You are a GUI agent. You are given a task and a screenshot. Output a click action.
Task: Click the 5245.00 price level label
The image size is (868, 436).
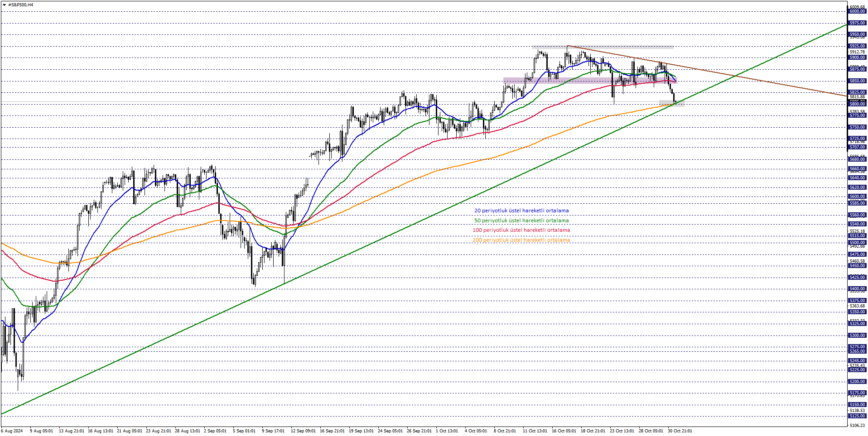tap(857, 361)
